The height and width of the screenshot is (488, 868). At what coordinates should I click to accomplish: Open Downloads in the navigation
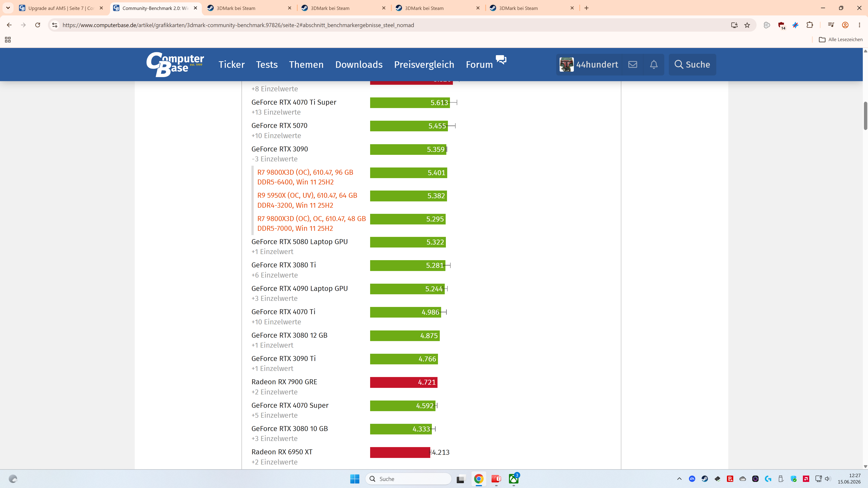pyautogui.click(x=359, y=64)
